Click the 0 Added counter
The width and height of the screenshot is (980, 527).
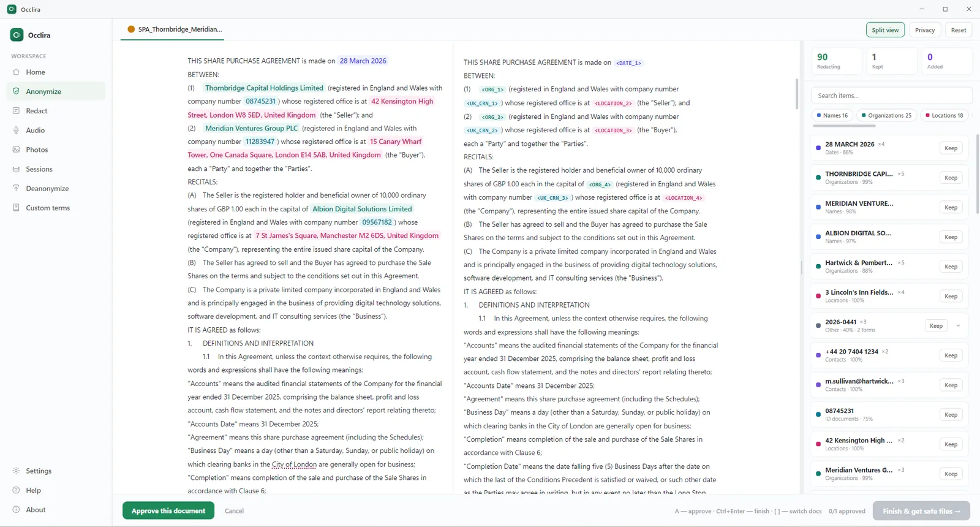tap(947, 61)
